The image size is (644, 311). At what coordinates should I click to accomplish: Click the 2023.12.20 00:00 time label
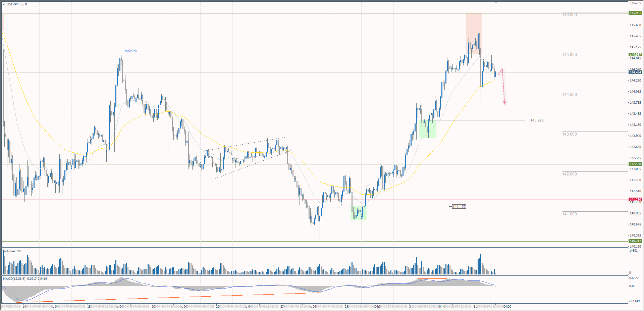click(x=136, y=307)
